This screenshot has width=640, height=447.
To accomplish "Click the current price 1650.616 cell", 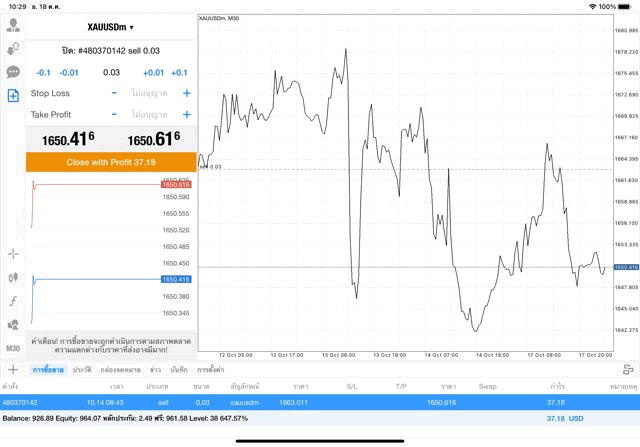I will 441,403.
